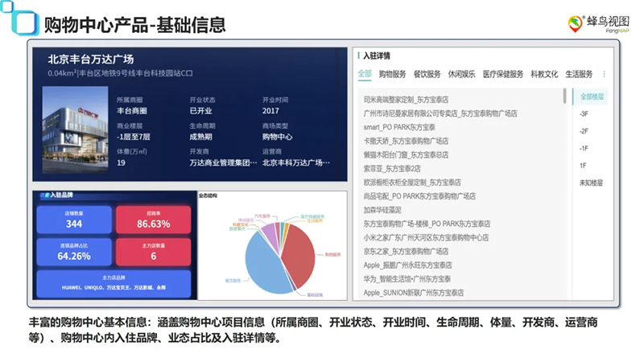The width and height of the screenshot is (644, 362).
Task: Click the 成熟期 lifecycle value
Action: coord(200,137)
